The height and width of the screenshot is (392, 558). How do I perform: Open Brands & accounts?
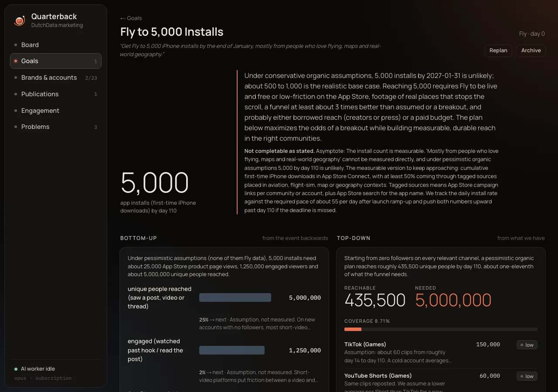(x=56, y=78)
